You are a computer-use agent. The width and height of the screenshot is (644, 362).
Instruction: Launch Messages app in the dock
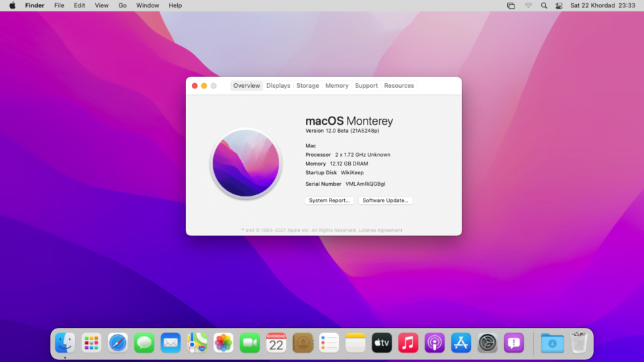(x=144, y=343)
